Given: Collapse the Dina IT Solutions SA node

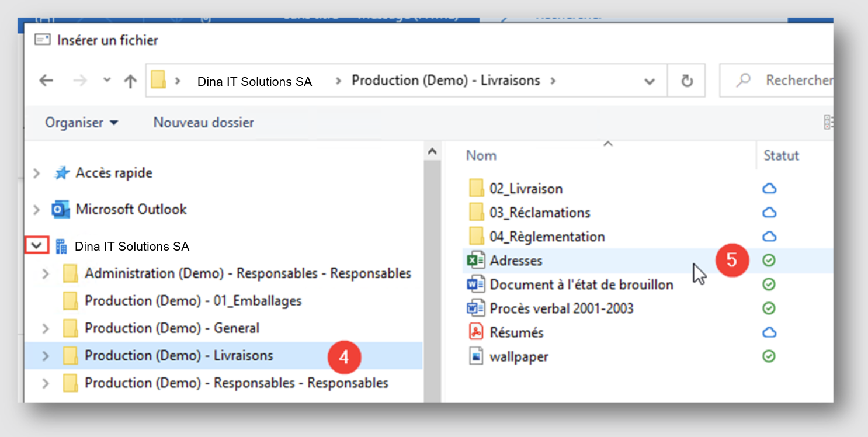Looking at the screenshot, I should pyautogui.click(x=37, y=246).
